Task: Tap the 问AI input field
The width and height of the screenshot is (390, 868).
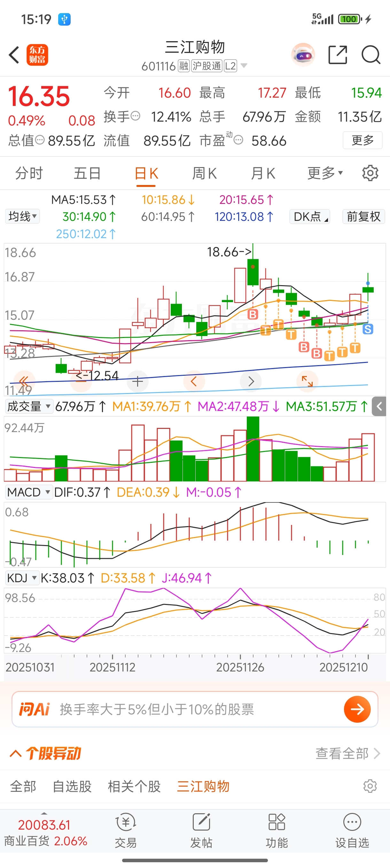Action: (195, 709)
